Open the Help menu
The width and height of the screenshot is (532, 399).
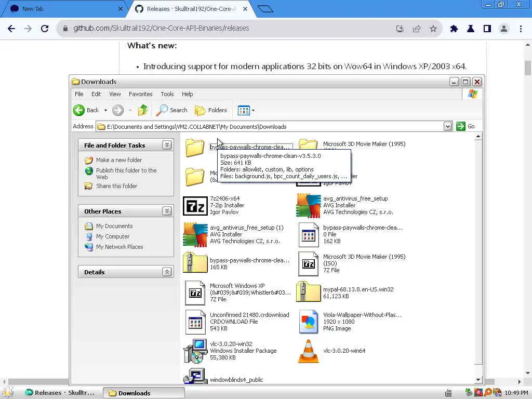[187, 94]
